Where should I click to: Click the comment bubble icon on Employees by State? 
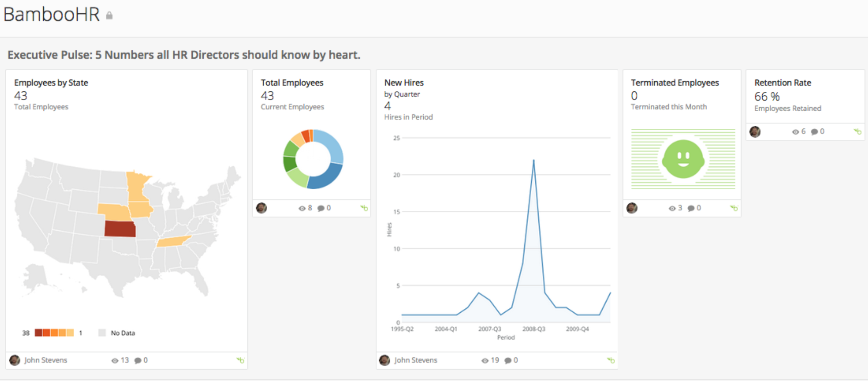pyautogui.click(x=138, y=360)
